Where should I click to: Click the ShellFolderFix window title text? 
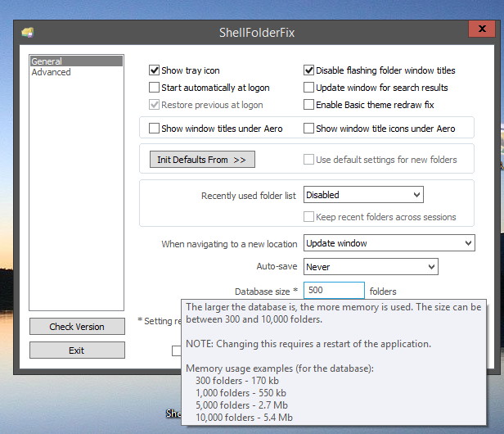[257, 33]
